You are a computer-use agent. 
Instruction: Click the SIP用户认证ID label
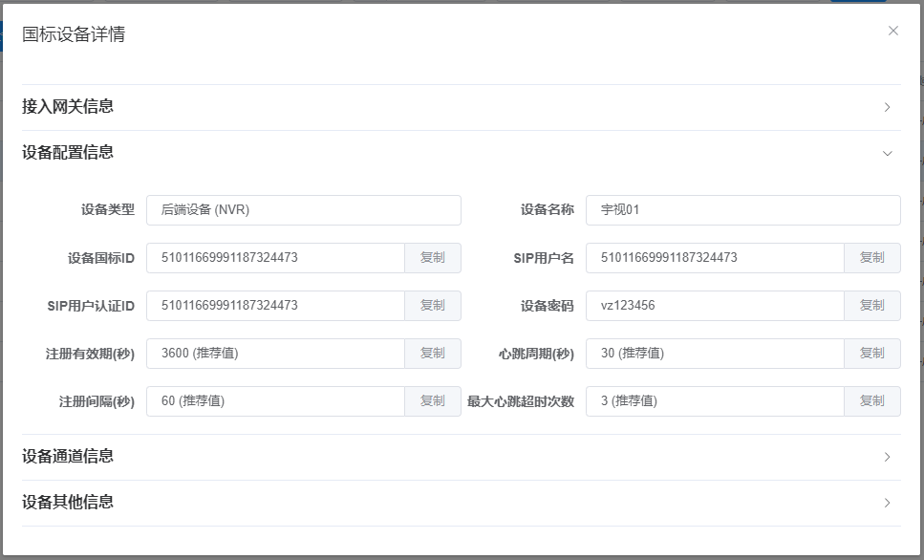92,306
